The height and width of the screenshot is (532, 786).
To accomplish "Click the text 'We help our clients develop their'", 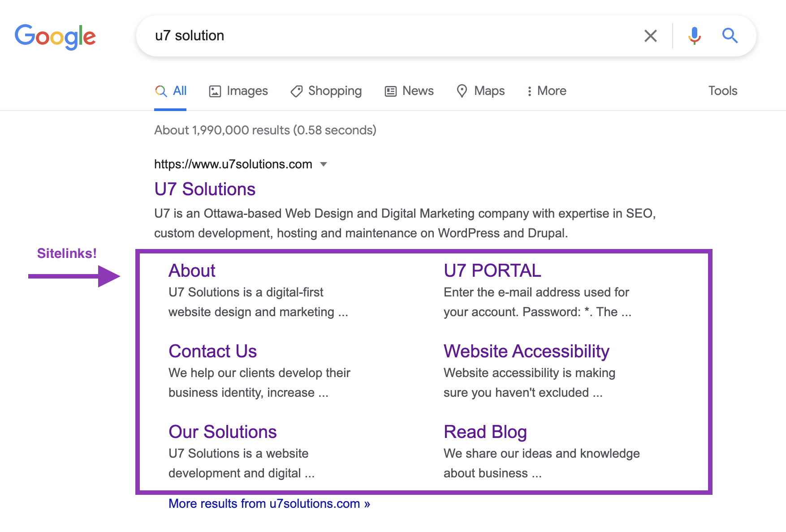I will point(259,373).
